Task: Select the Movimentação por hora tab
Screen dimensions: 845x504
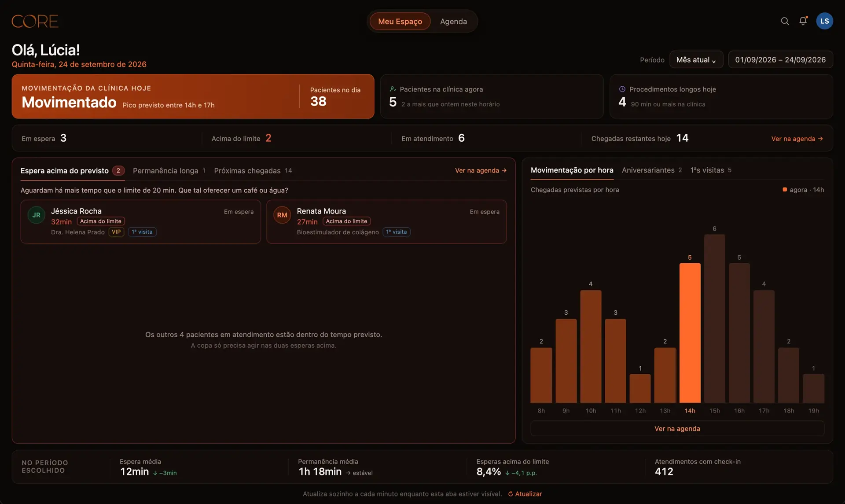Action: pos(572,170)
